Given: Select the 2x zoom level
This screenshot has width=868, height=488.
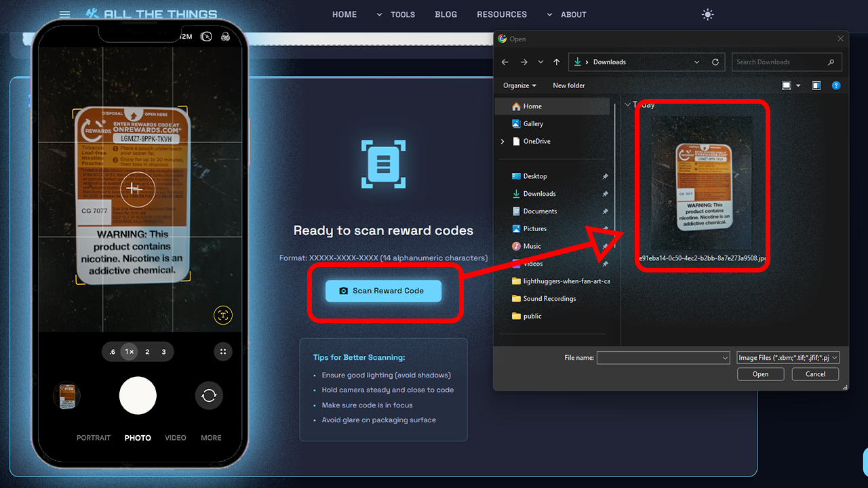Looking at the screenshot, I should click(x=147, y=352).
